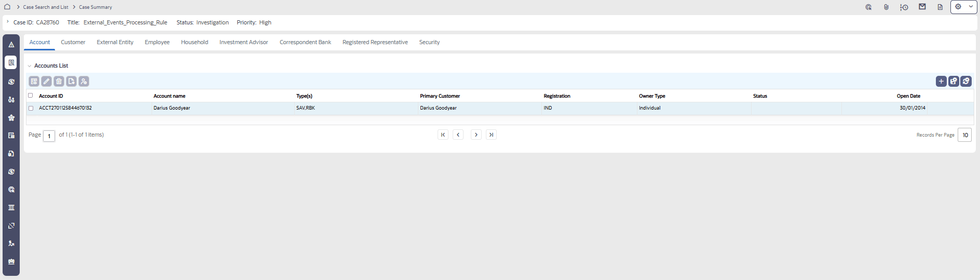980x280 pixels.
Task: Click the Records Per Page field
Action: 964,135
